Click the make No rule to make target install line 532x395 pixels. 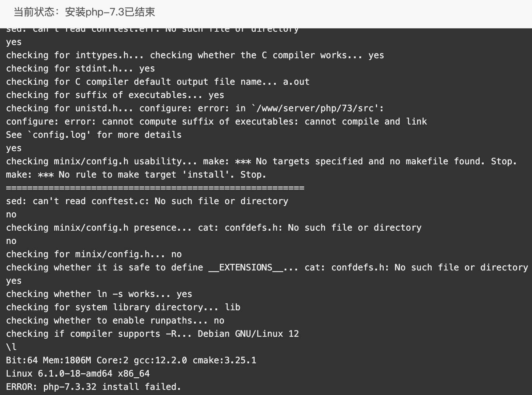136,175
